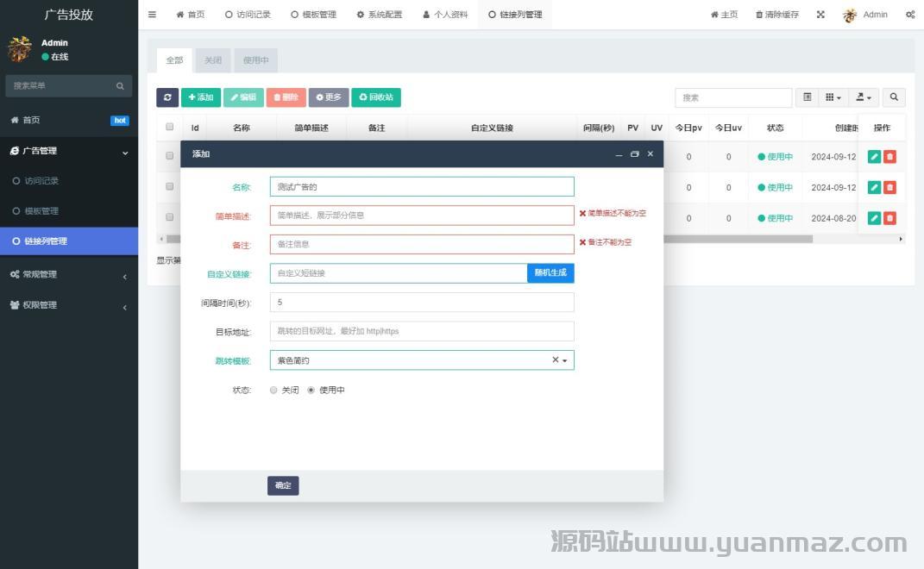The height and width of the screenshot is (569, 924).
Task: Open settings gears icon at top right
Action: coord(910,15)
